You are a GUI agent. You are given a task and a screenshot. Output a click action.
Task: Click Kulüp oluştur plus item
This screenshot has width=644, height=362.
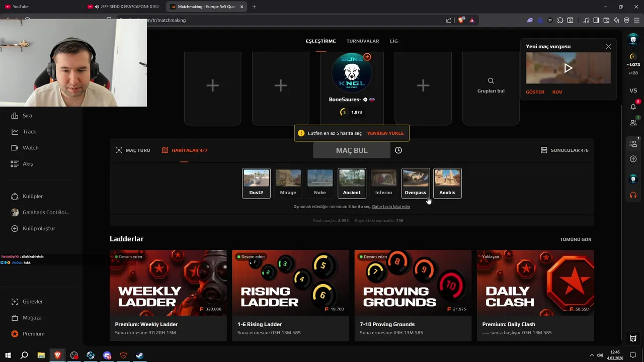[x=33, y=228]
